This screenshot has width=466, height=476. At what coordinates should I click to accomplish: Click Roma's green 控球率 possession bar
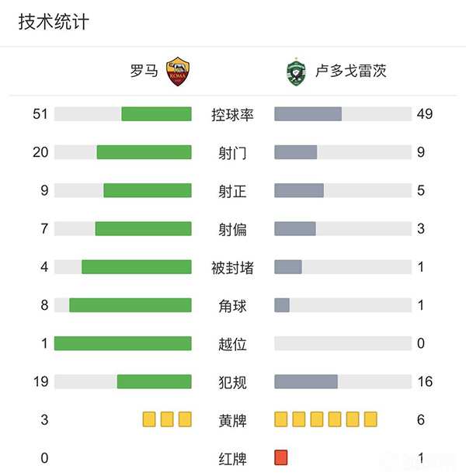click(156, 114)
